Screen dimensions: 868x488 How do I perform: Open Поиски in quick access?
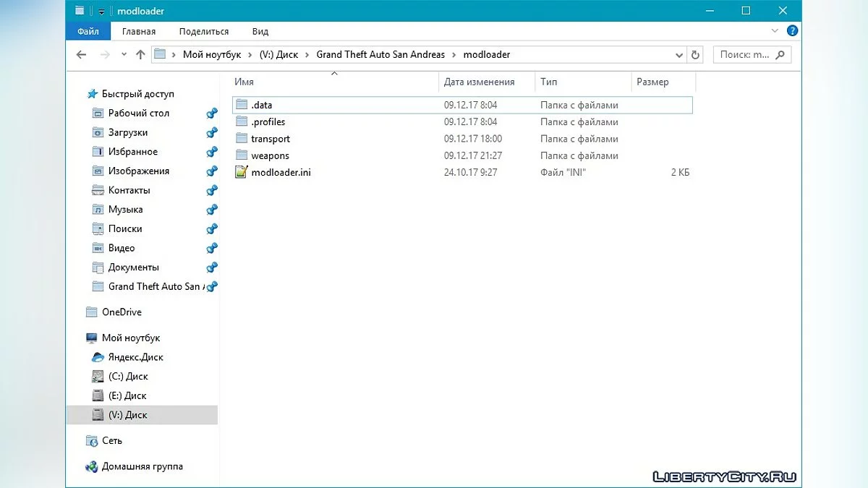125,228
